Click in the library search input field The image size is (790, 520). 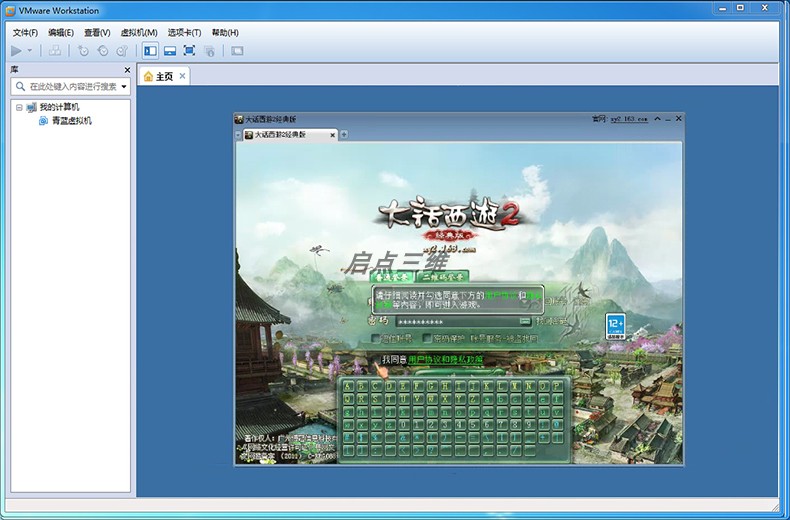coord(73,87)
